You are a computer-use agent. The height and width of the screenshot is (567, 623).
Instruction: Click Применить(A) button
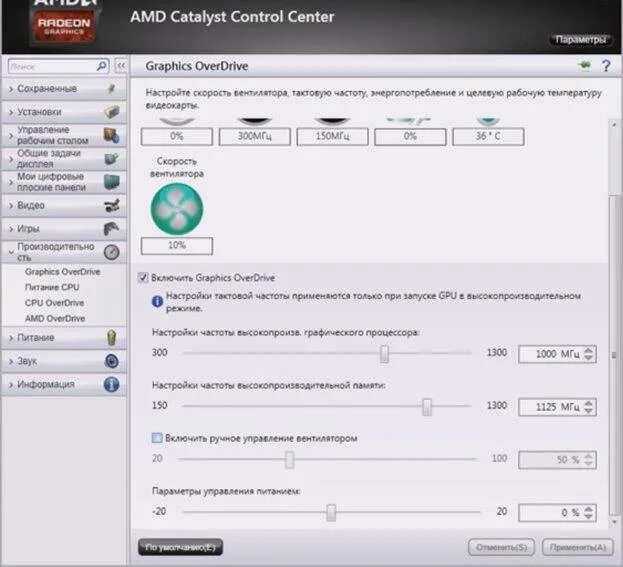577,548
